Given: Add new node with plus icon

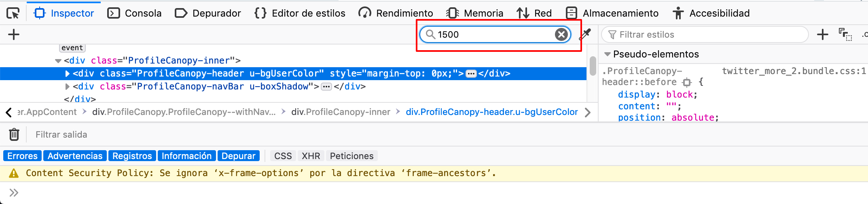Looking at the screenshot, I should click(x=14, y=34).
